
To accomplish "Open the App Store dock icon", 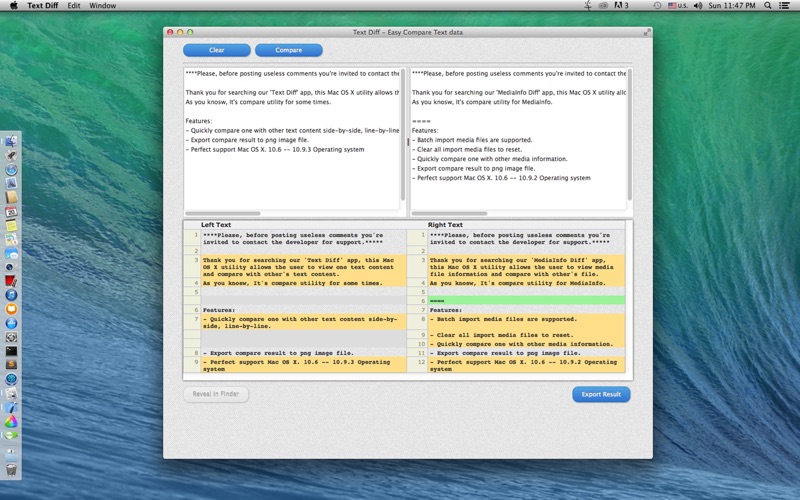I will tap(11, 323).
